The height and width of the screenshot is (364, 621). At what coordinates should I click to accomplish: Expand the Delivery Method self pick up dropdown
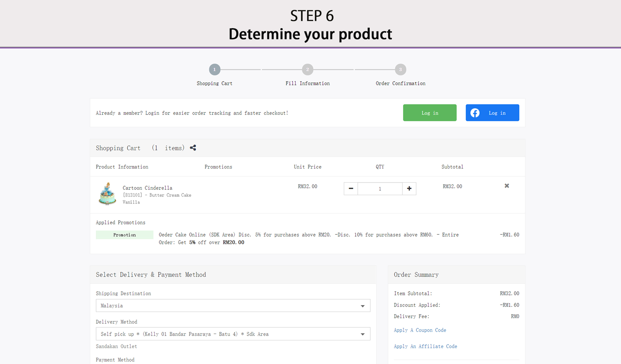click(233, 334)
